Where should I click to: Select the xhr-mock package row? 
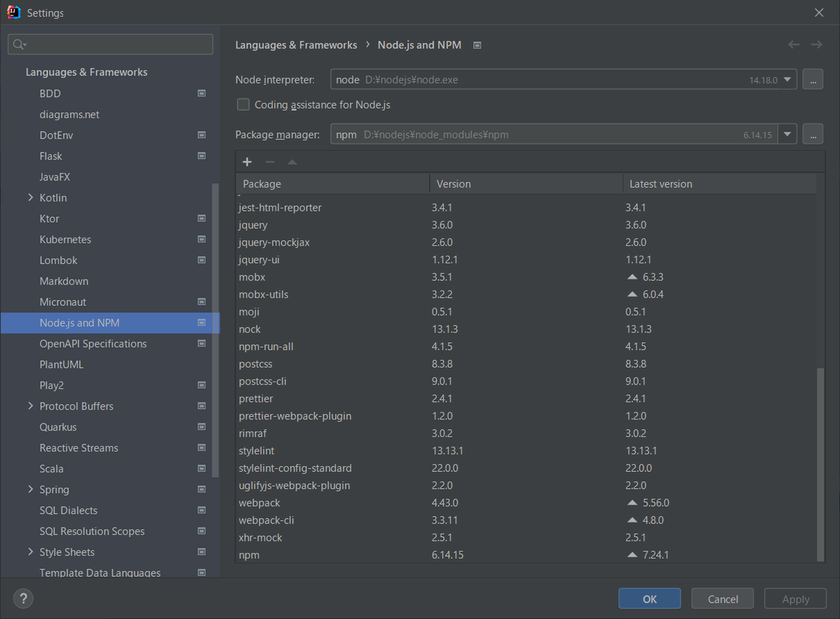tap(526, 538)
